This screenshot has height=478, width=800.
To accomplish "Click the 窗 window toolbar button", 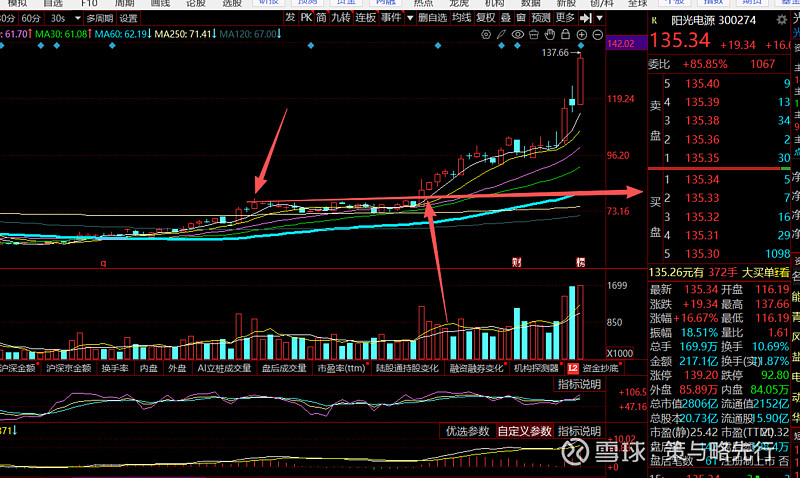I will [x=521, y=18].
